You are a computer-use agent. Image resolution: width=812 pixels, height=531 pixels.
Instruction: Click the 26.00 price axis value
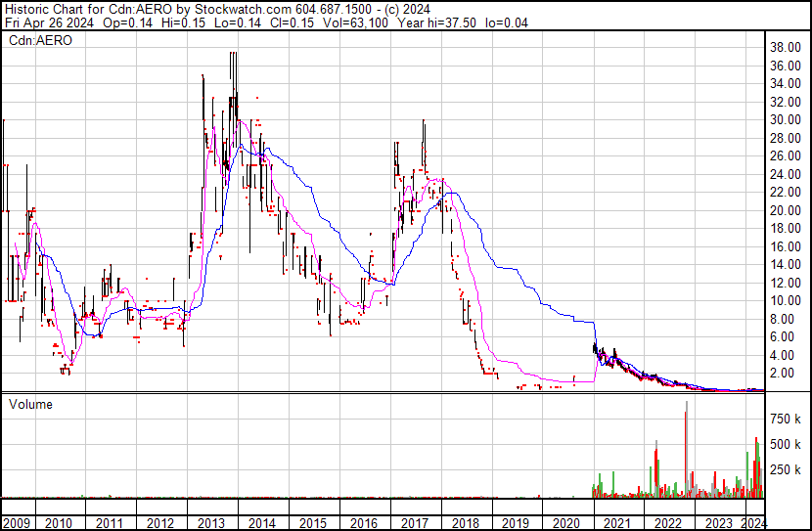point(785,156)
